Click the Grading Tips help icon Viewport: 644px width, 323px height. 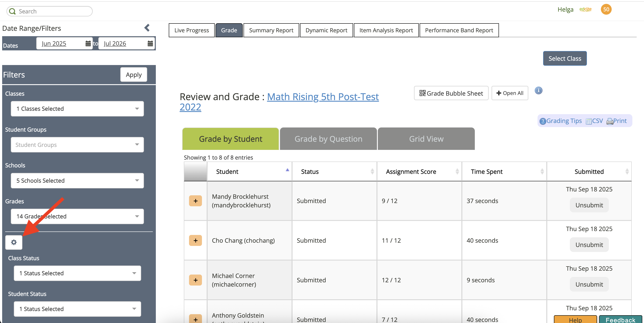pyautogui.click(x=543, y=121)
